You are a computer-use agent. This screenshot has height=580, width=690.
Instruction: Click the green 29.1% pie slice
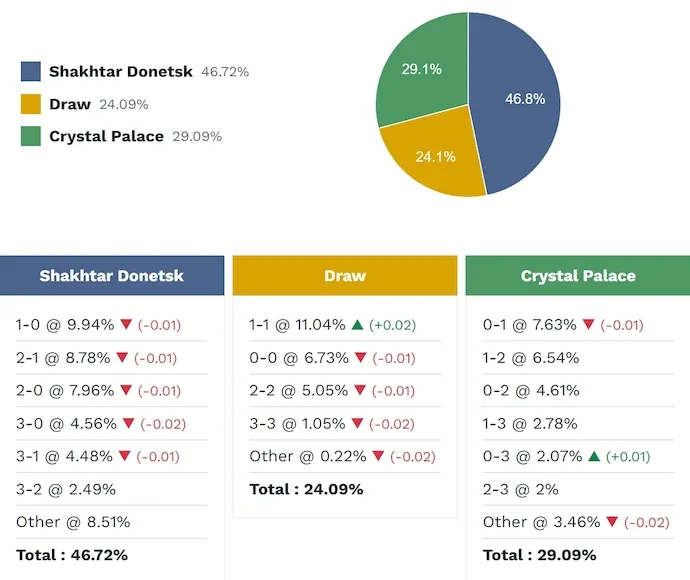(420, 75)
